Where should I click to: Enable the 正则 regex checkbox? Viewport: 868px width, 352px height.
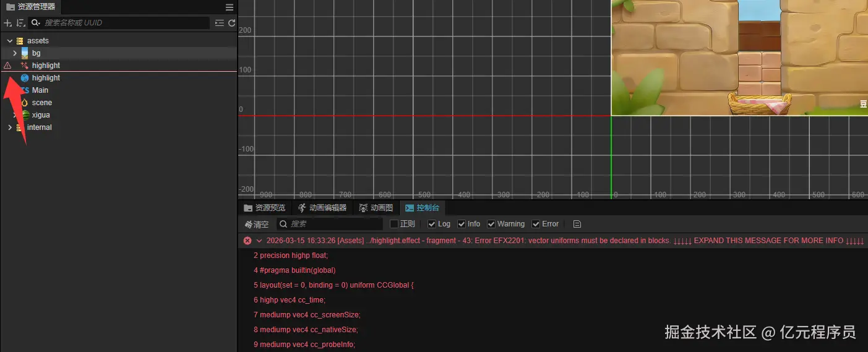click(394, 224)
